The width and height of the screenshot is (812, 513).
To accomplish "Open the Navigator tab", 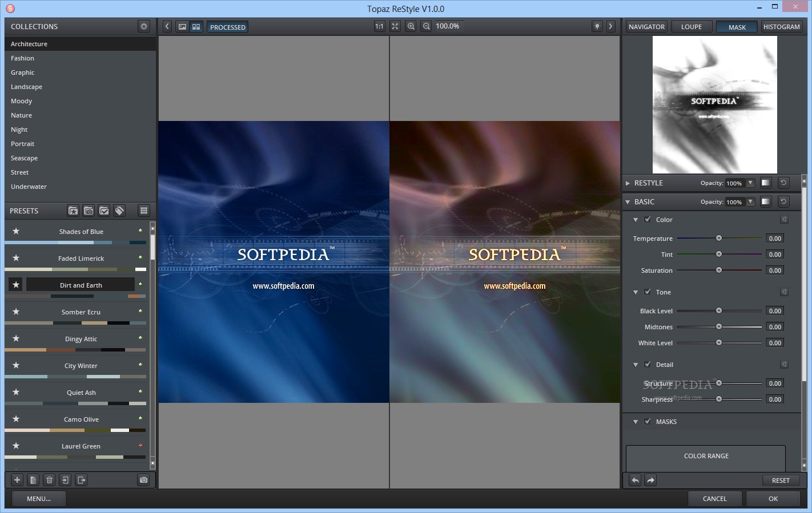I will pyautogui.click(x=646, y=27).
